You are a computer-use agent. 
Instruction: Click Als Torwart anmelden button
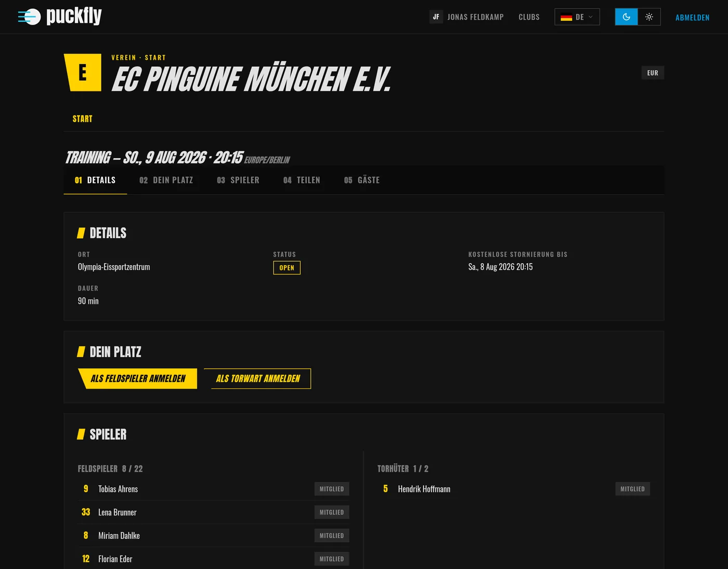[258, 379]
